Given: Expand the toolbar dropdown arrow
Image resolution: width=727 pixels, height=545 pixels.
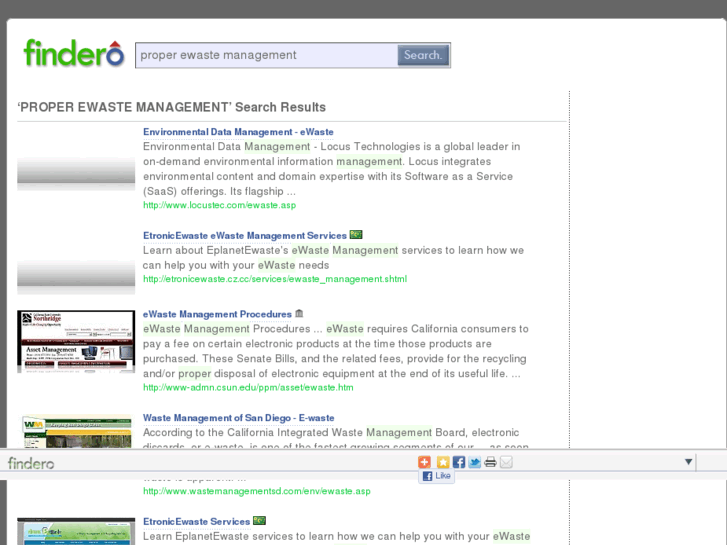Looking at the screenshot, I should (x=689, y=462).
